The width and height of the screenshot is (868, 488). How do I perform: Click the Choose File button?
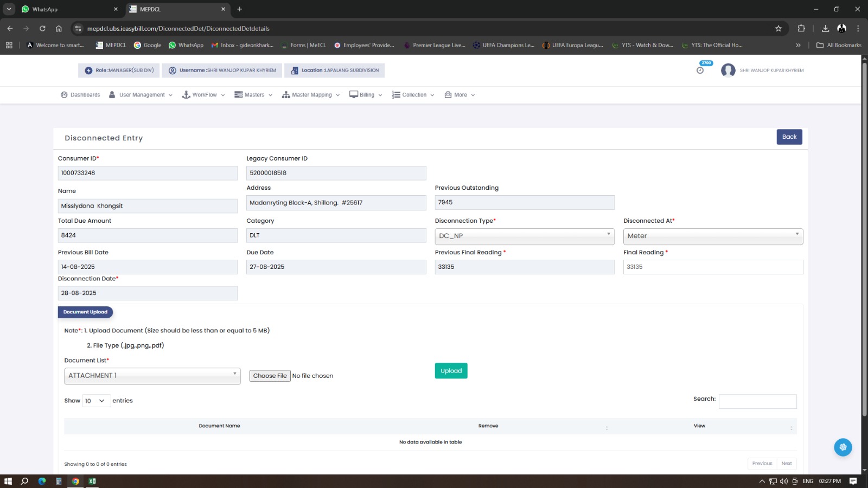point(270,376)
